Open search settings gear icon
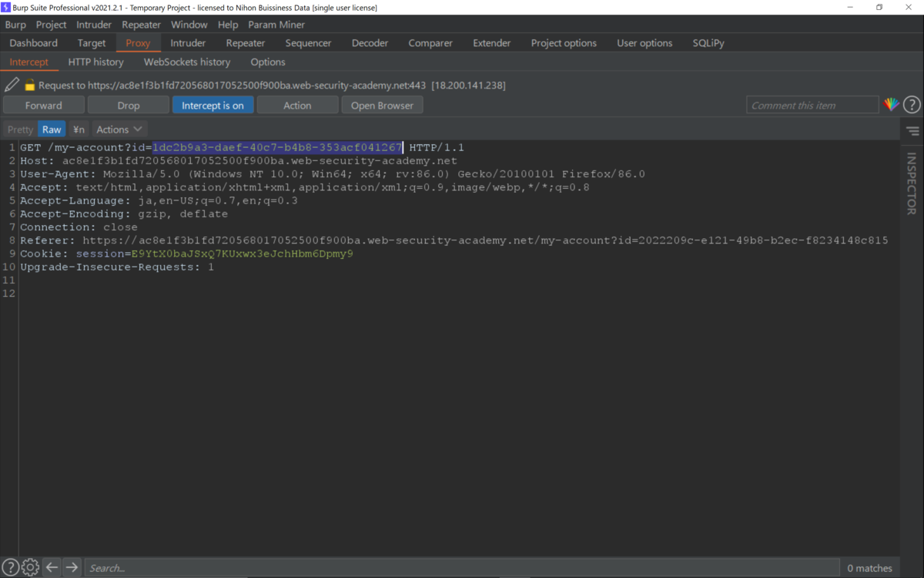924x578 pixels. pos(30,567)
